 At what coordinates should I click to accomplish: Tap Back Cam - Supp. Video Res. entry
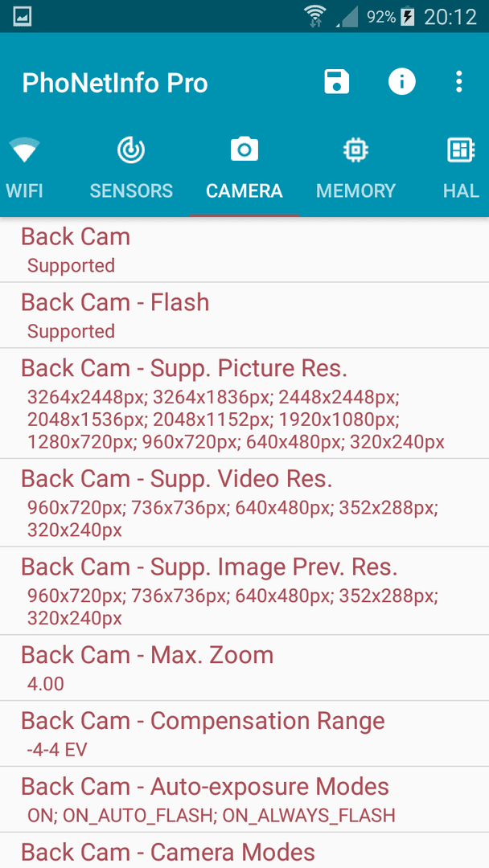pyautogui.click(x=244, y=502)
